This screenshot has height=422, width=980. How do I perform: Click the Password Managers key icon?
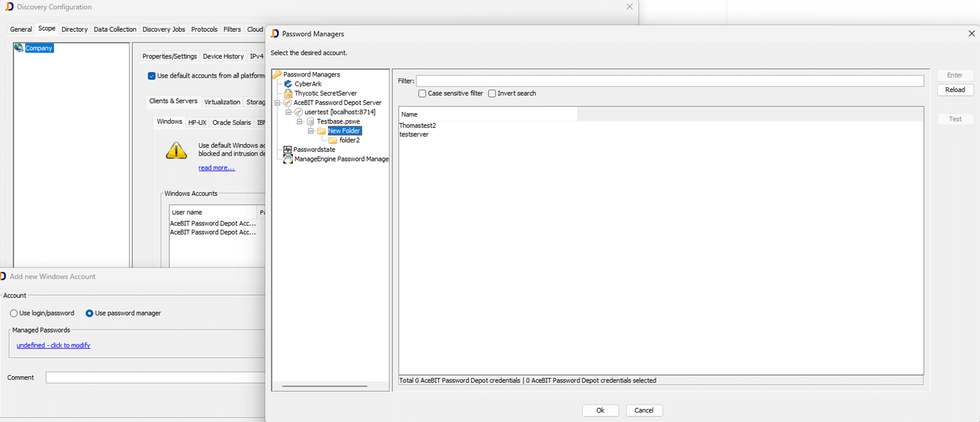coord(277,74)
